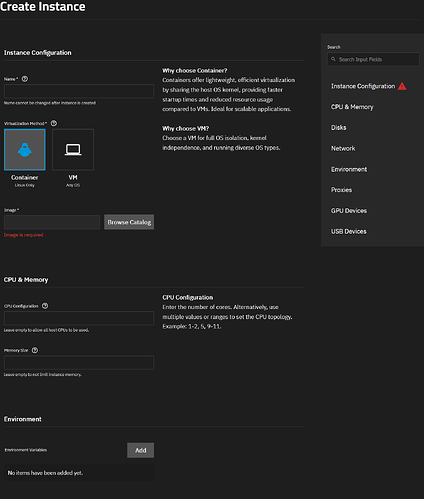Open Memory Size help icon
424x499 pixels.
click(x=35, y=350)
